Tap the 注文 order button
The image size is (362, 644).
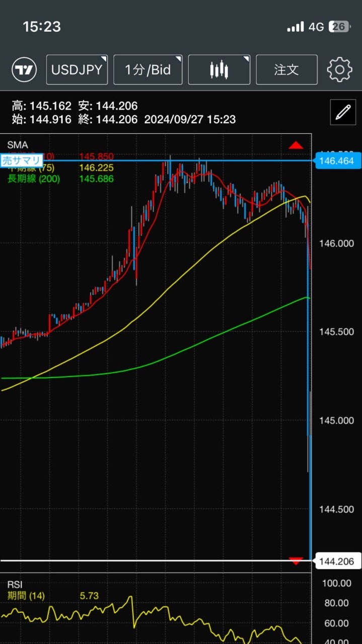click(x=286, y=69)
